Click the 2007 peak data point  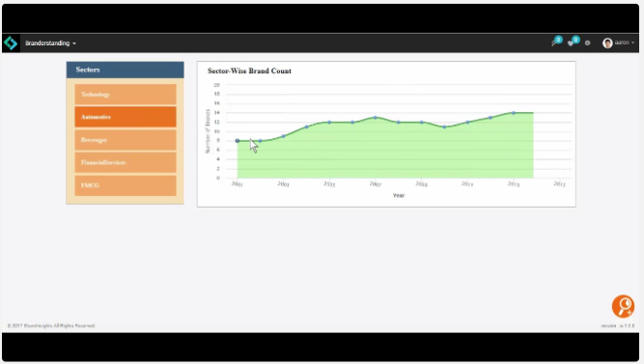tap(376, 118)
